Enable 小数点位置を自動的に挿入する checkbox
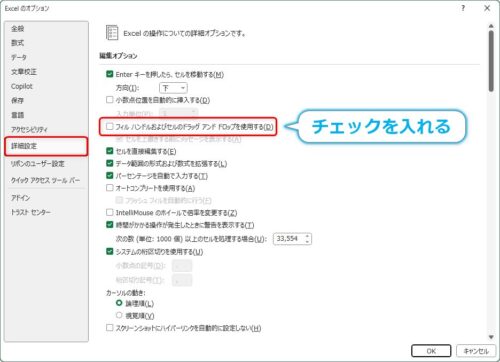 (109, 100)
